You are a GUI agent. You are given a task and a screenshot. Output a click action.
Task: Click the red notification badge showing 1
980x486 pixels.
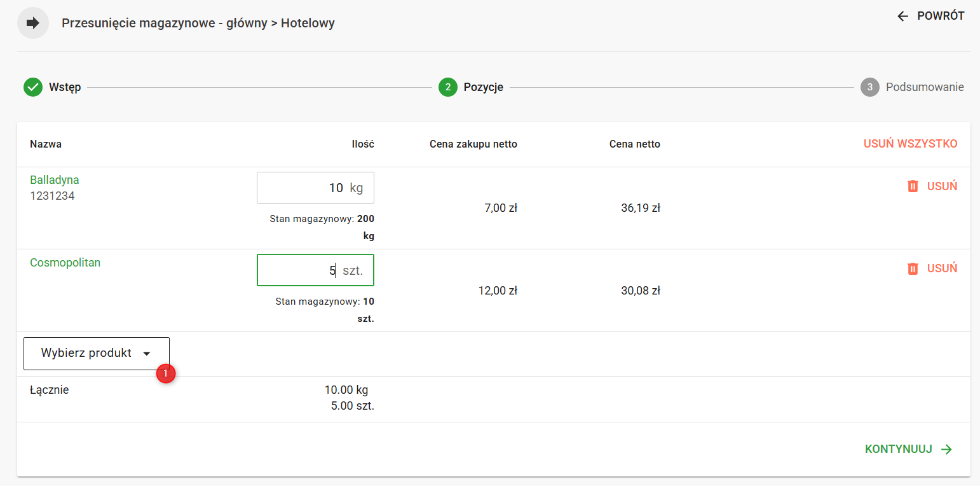tap(166, 374)
